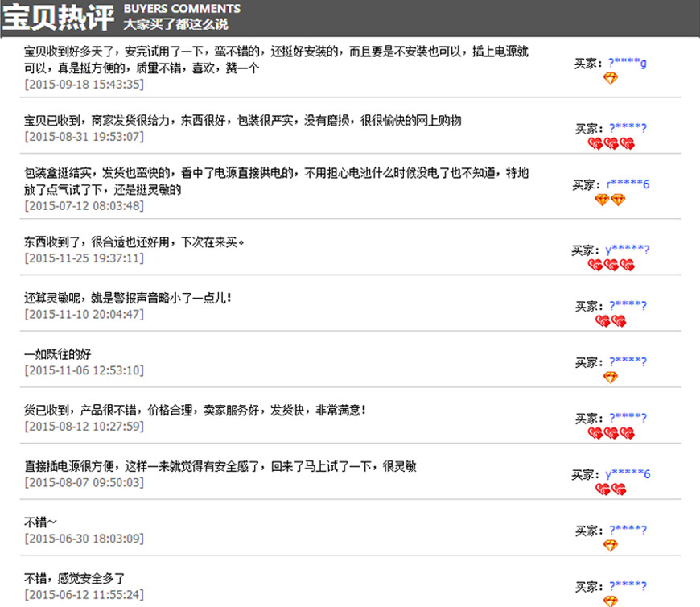The height and width of the screenshot is (607, 700).
Task: Click the heart badge for the 2015-11-10 reviewer
Action: tap(603, 320)
